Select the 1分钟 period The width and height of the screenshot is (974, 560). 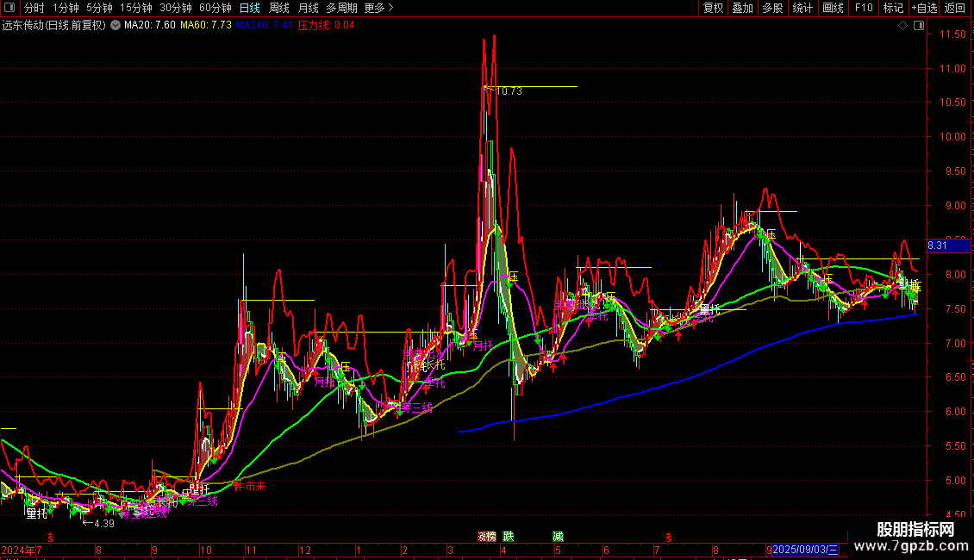66,8
